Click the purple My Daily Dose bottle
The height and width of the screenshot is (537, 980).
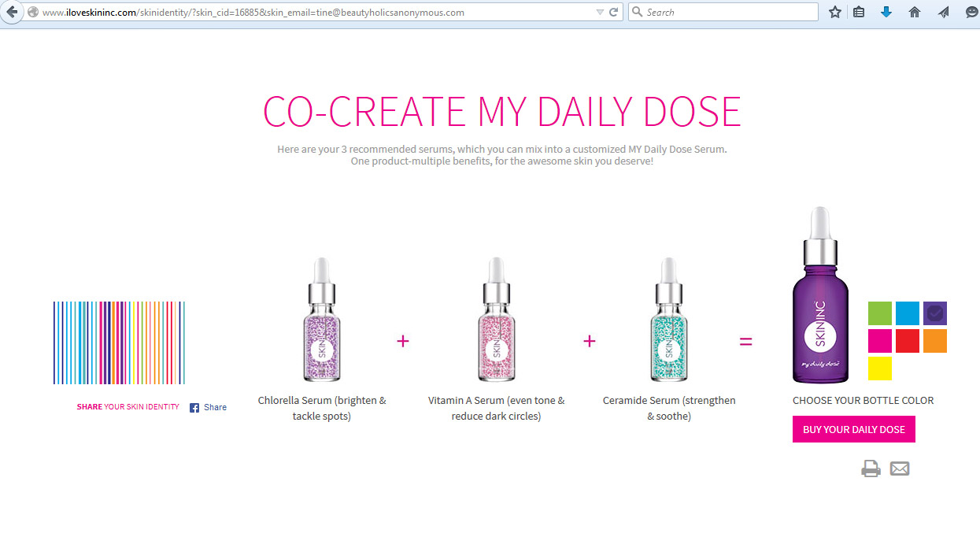821,295
